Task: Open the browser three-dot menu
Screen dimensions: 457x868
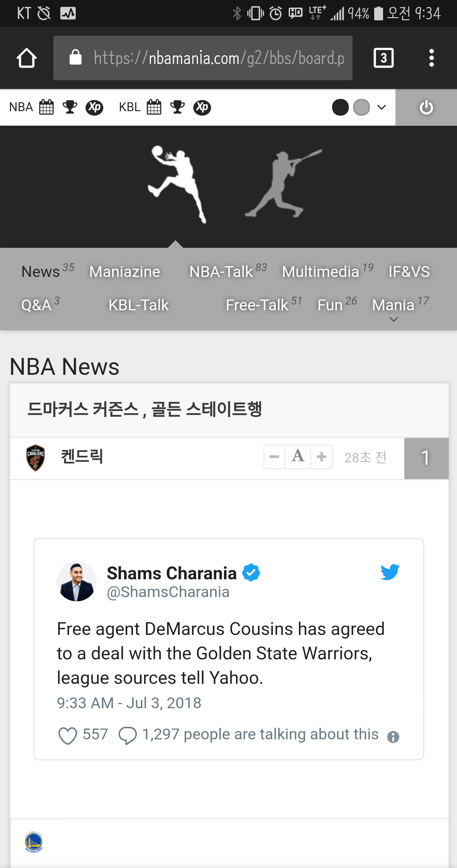Action: pos(431,58)
